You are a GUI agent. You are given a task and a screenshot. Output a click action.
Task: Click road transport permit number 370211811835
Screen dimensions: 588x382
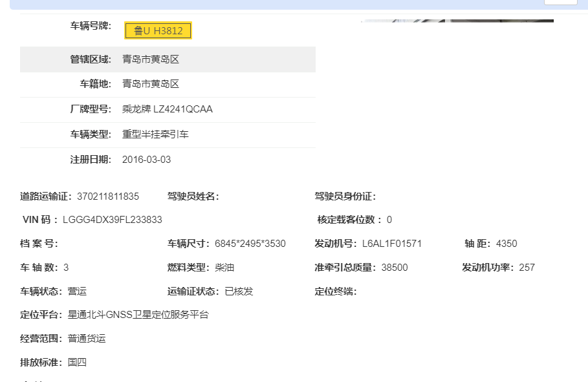click(x=107, y=196)
